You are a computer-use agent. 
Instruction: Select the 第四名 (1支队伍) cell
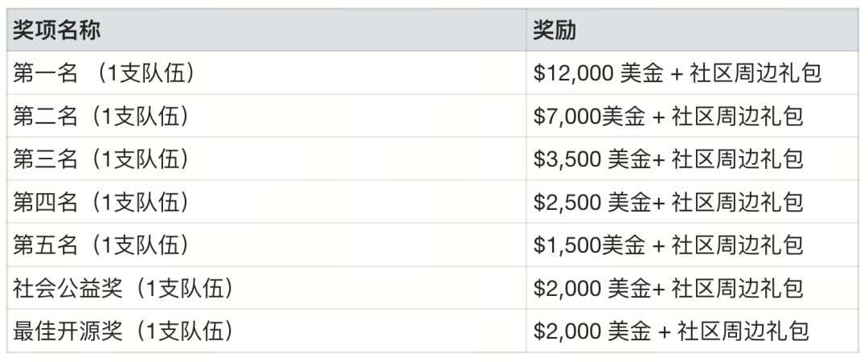pos(101,202)
